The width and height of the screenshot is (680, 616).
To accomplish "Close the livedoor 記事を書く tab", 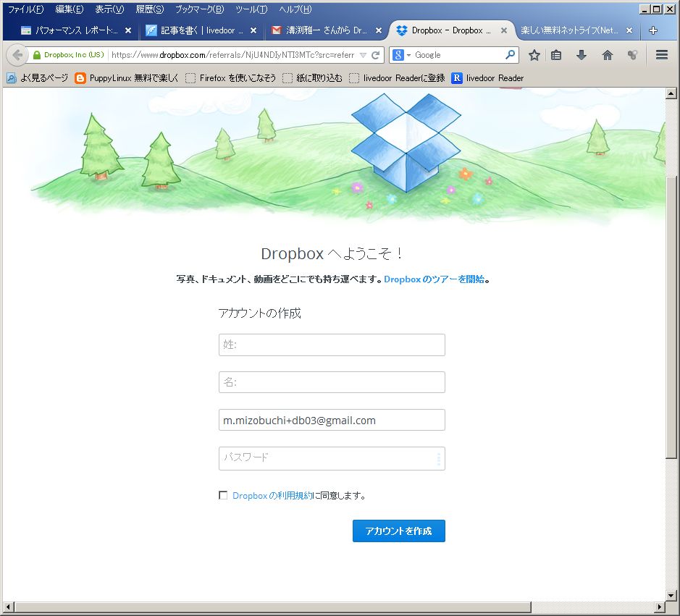I will coord(253,30).
